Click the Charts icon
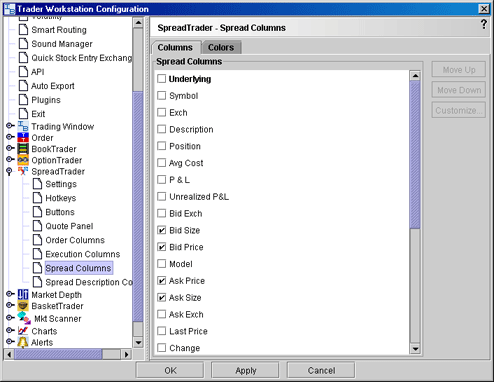The image size is (494, 382). tap(23, 331)
